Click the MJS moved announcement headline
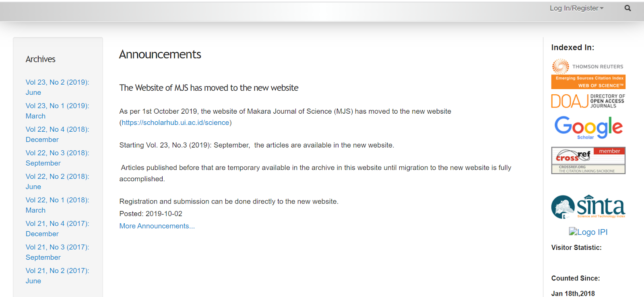The height and width of the screenshot is (297, 644). [x=209, y=88]
